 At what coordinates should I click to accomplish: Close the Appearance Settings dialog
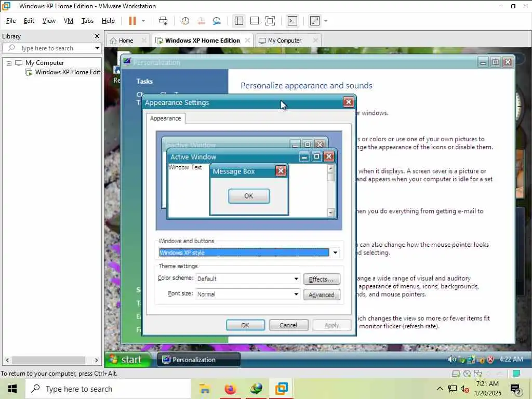pos(348,102)
